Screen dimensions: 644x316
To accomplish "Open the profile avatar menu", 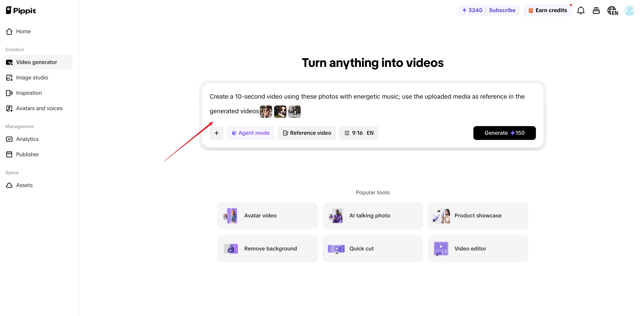I will click(x=629, y=10).
